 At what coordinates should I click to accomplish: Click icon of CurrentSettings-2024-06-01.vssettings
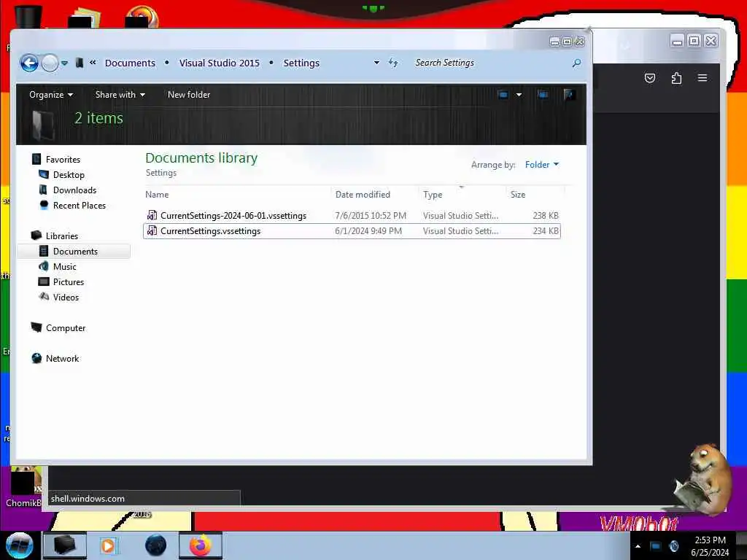pyautogui.click(x=152, y=215)
